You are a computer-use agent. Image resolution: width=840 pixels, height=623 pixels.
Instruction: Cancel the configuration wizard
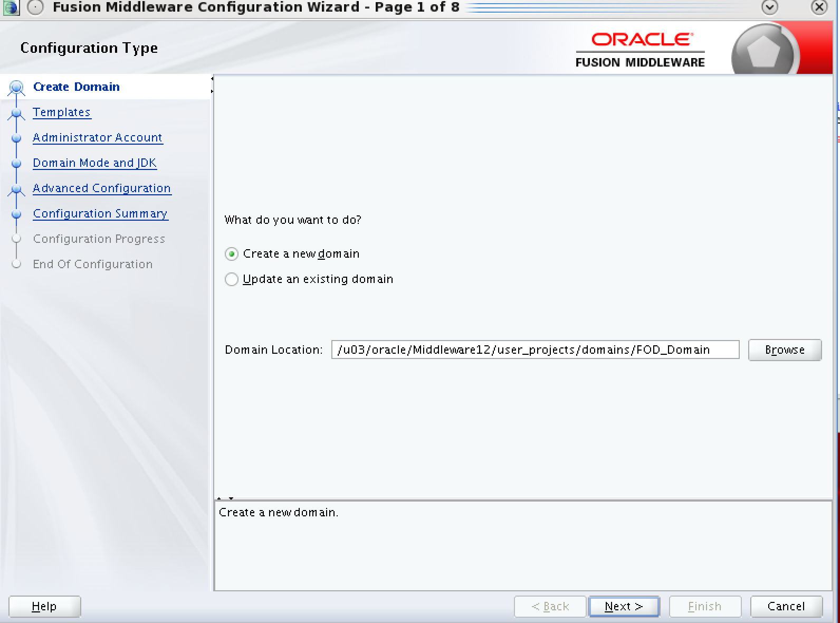click(x=786, y=607)
